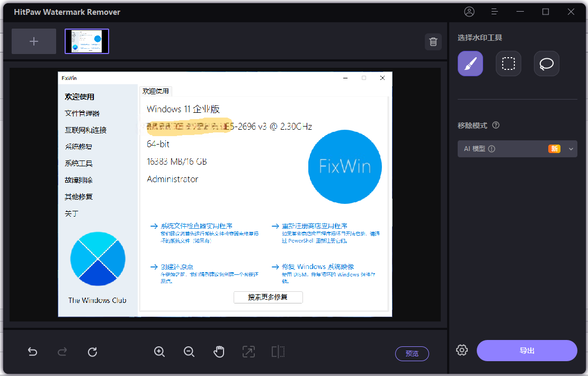Click 修复 Windows 系统映像 link
Image resolution: width=588 pixels, height=376 pixels.
tap(318, 267)
